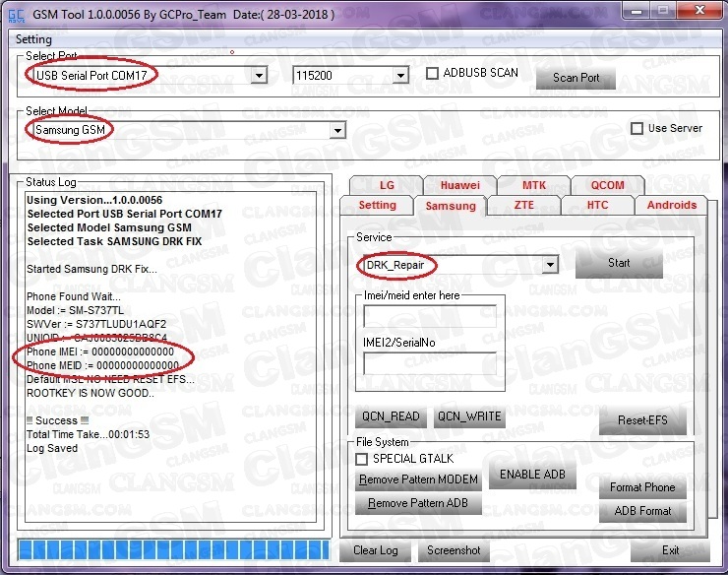Click the QCN_WRITE button

coord(469,416)
